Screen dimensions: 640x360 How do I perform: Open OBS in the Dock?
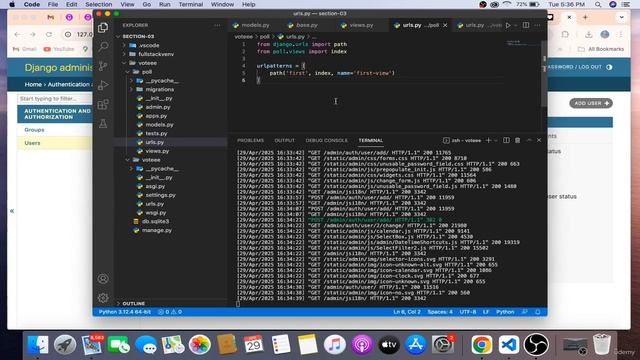[536, 345]
